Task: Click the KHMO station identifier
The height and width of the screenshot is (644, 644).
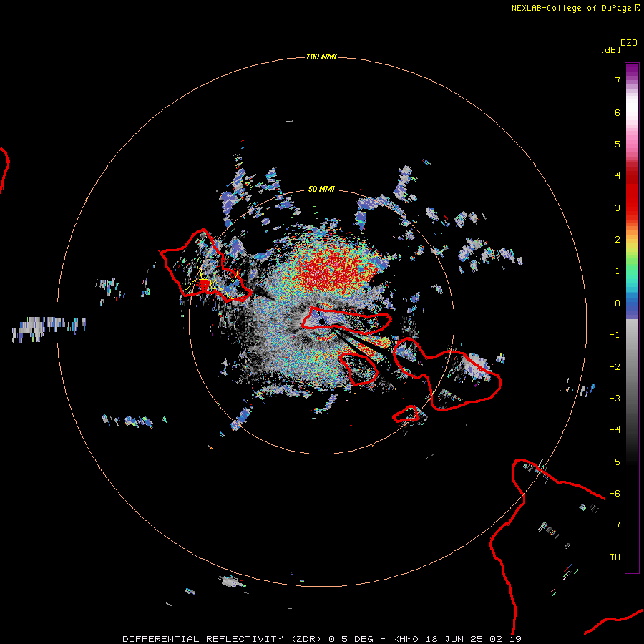Action: pos(406,639)
